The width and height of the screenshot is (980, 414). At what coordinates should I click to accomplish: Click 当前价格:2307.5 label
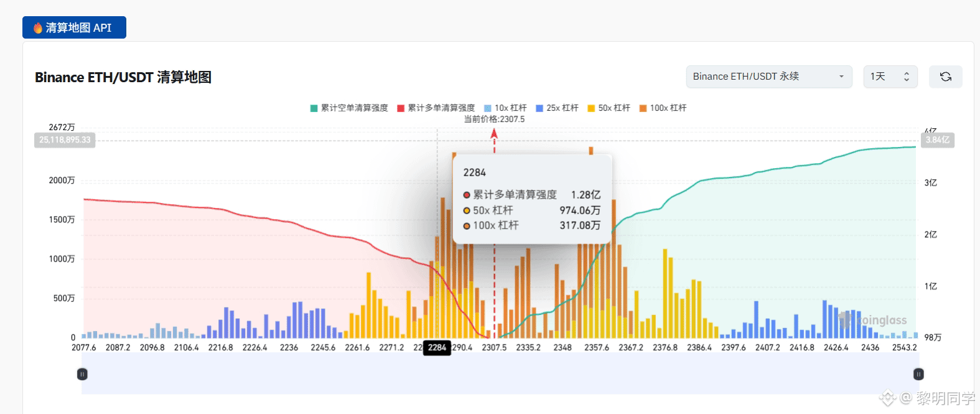pos(494,119)
